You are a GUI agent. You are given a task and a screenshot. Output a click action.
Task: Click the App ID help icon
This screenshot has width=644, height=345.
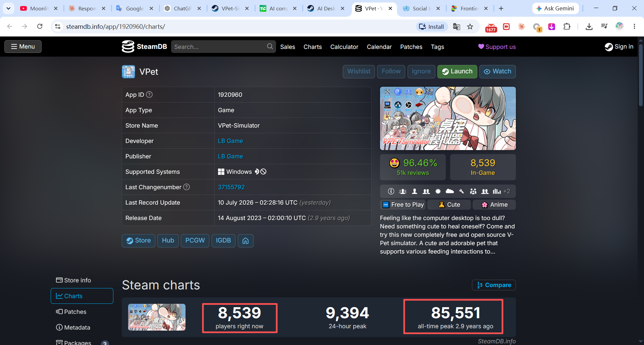coord(149,94)
